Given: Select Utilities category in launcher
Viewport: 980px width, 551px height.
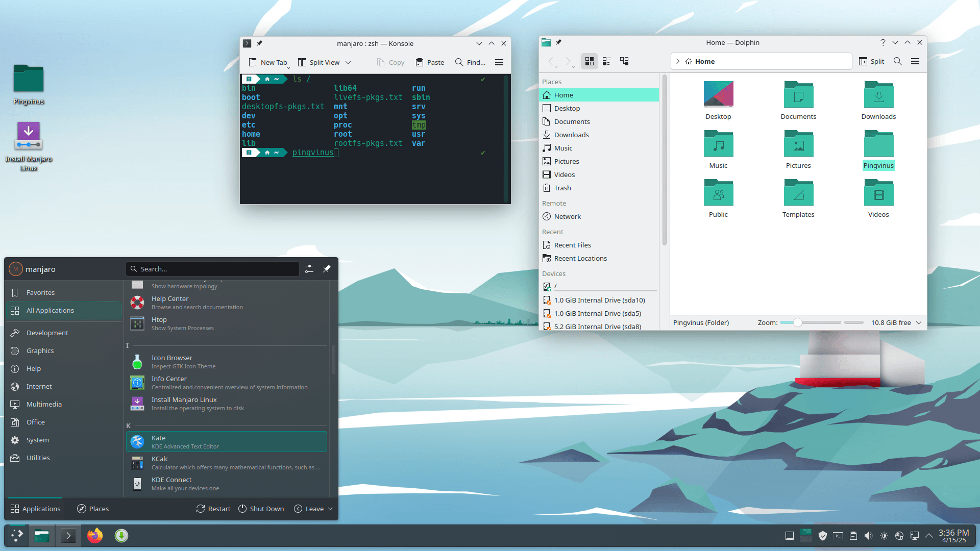Looking at the screenshot, I should (x=64, y=458).
